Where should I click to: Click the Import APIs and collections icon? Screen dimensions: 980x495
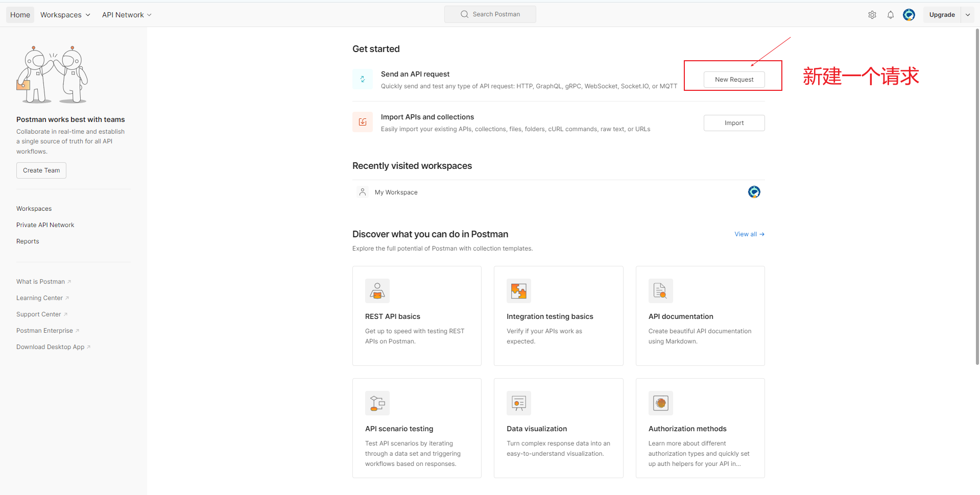coord(363,122)
